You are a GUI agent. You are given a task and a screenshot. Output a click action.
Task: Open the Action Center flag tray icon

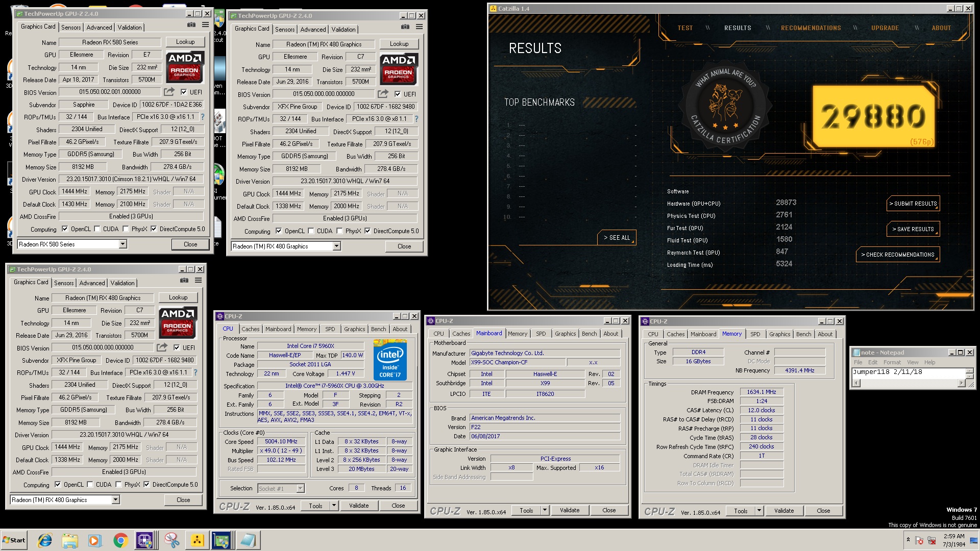point(919,540)
